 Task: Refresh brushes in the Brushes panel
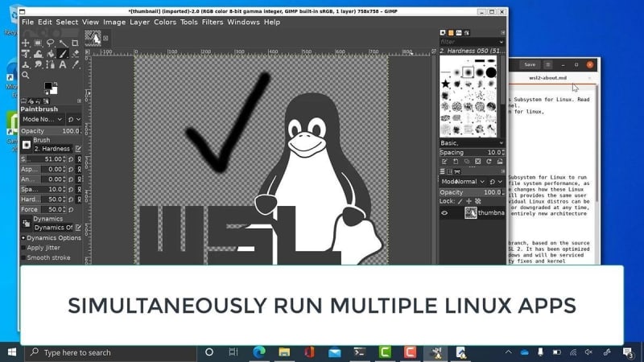tap(489, 162)
